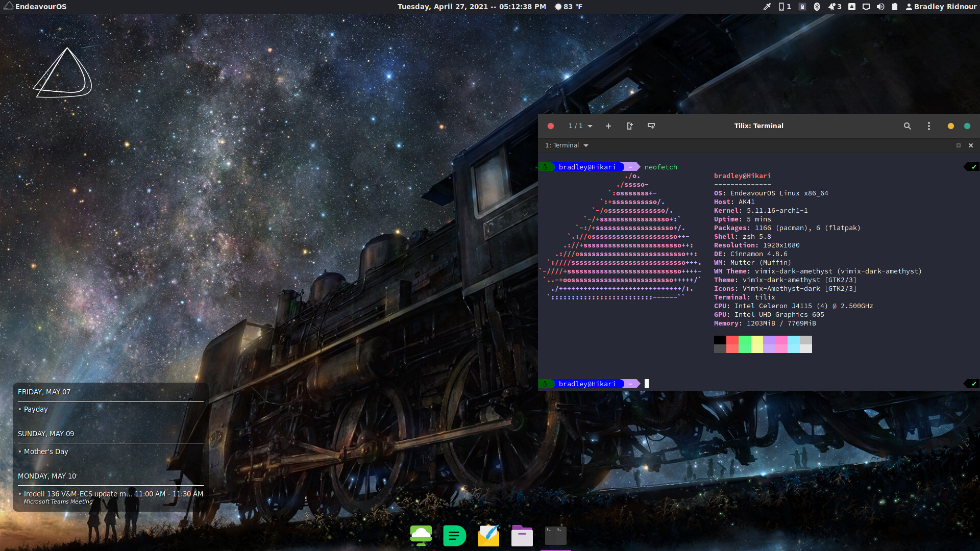Click the EndeavourOS triangle logo on the desktop
Viewport: 980px width, 551px height.
pos(63,72)
